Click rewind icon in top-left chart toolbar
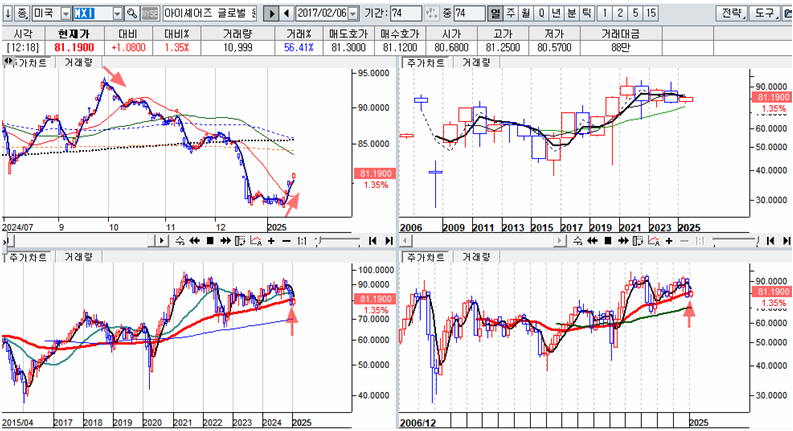 tap(195, 241)
